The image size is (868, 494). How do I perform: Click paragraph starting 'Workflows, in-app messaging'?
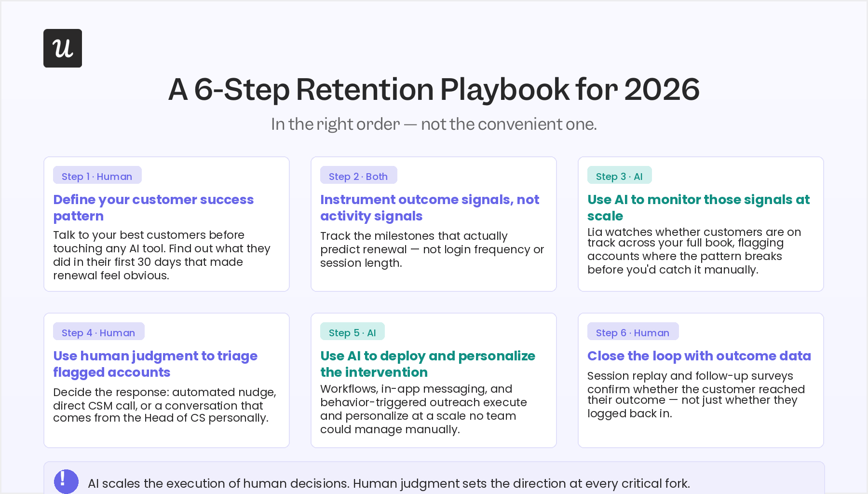pos(423,409)
